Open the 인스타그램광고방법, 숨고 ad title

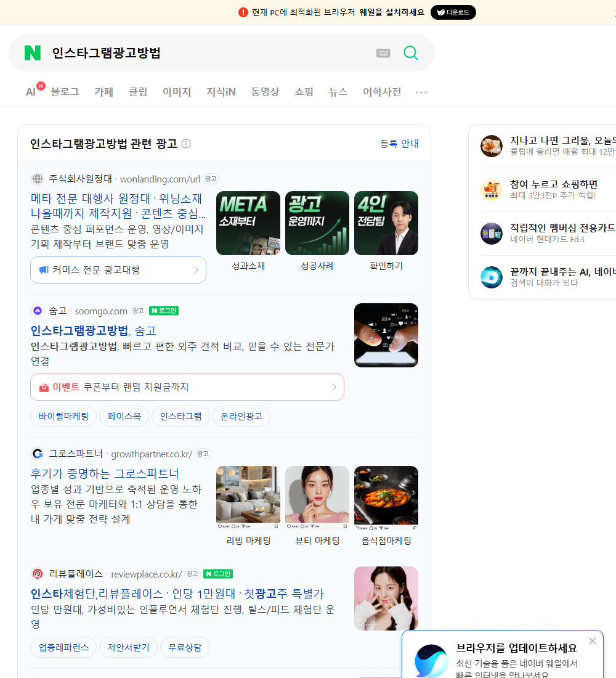[x=93, y=330]
